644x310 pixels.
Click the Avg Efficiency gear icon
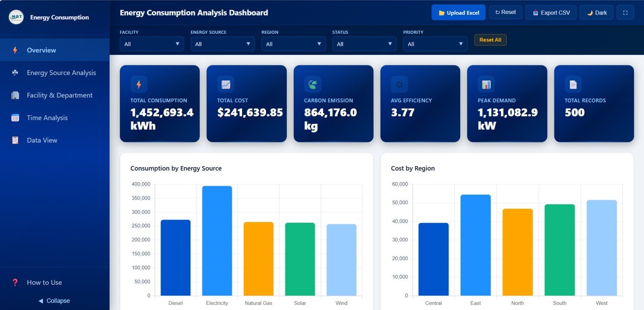pyautogui.click(x=399, y=85)
